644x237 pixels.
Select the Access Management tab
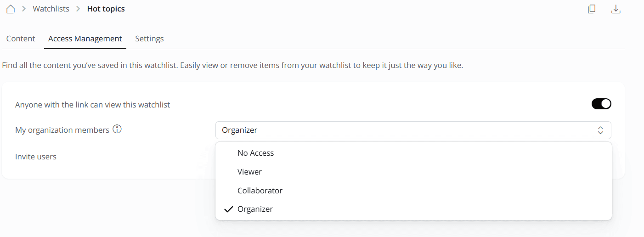click(x=85, y=39)
